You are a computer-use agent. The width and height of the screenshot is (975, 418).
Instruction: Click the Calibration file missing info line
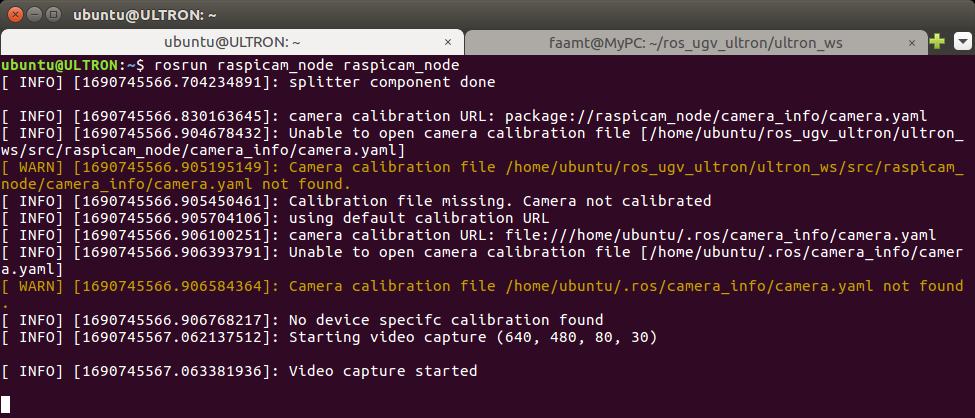pos(356,201)
